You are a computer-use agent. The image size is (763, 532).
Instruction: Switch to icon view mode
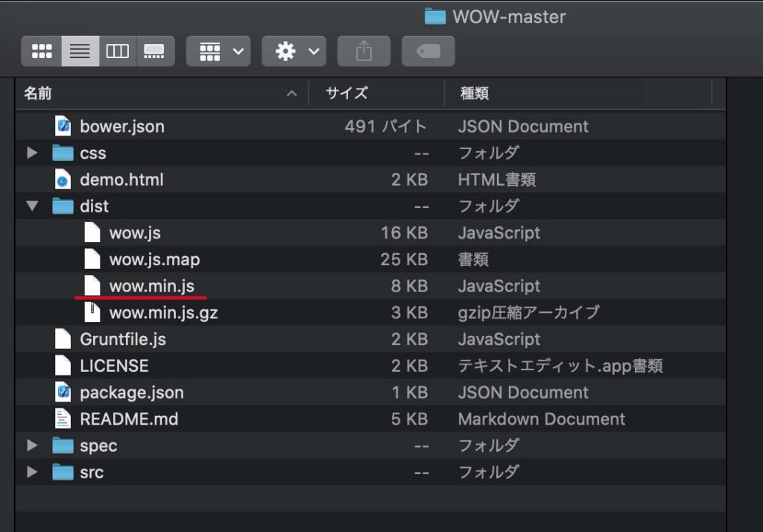click(x=41, y=51)
